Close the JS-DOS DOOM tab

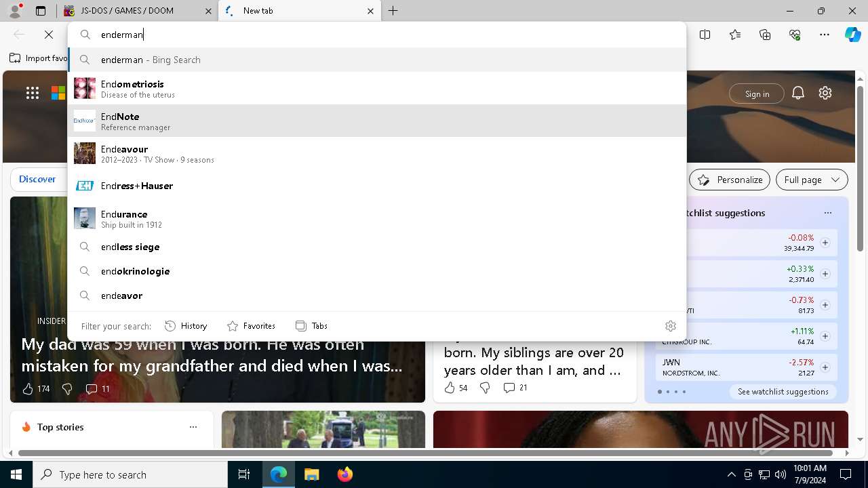click(208, 11)
